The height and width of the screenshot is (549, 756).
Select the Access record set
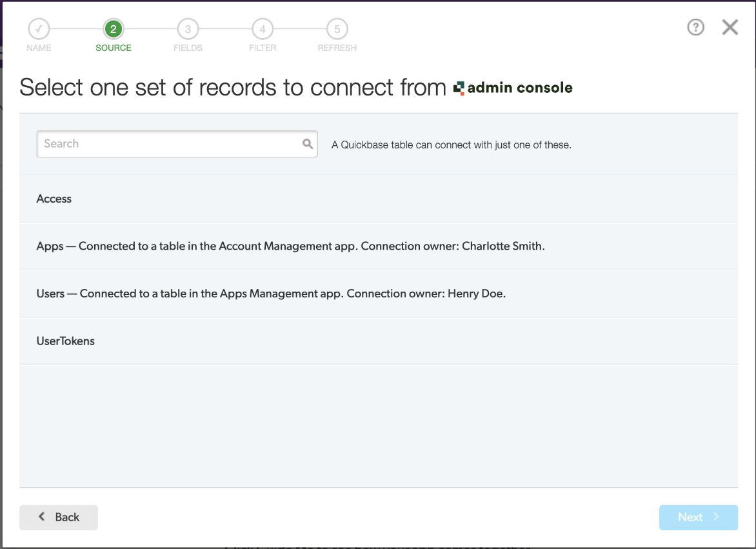[x=379, y=199]
